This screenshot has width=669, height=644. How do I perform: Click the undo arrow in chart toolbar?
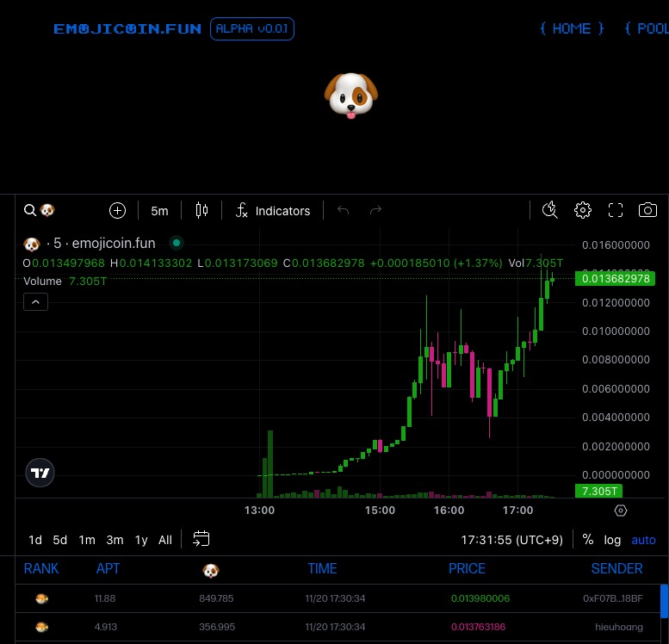(343, 210)
